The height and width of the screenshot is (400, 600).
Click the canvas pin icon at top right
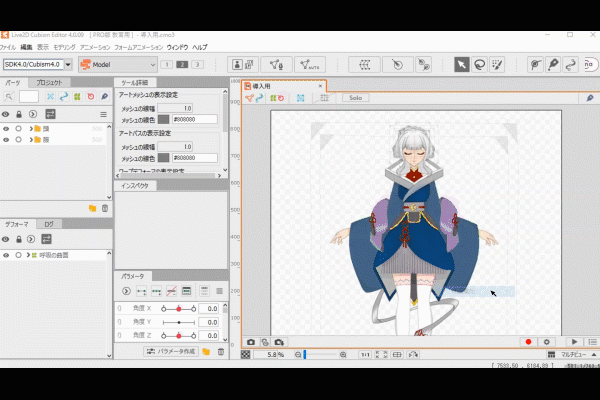(590, 98)
